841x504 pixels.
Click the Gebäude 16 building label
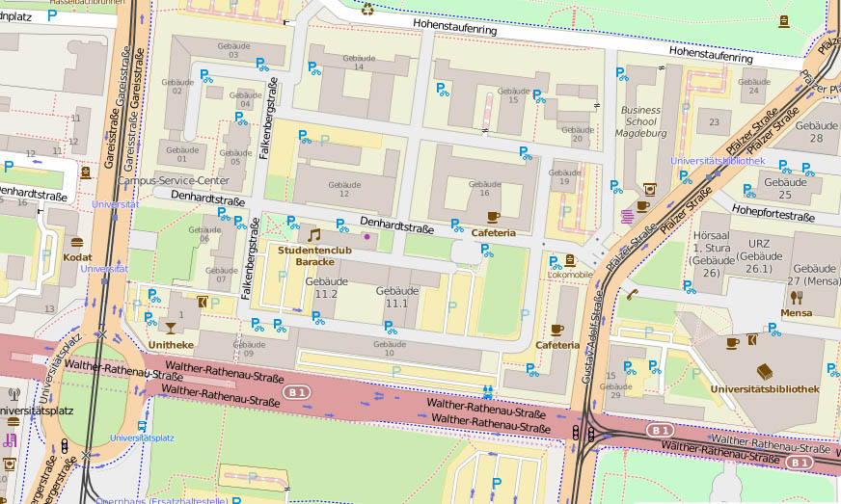tap(485, 188)
